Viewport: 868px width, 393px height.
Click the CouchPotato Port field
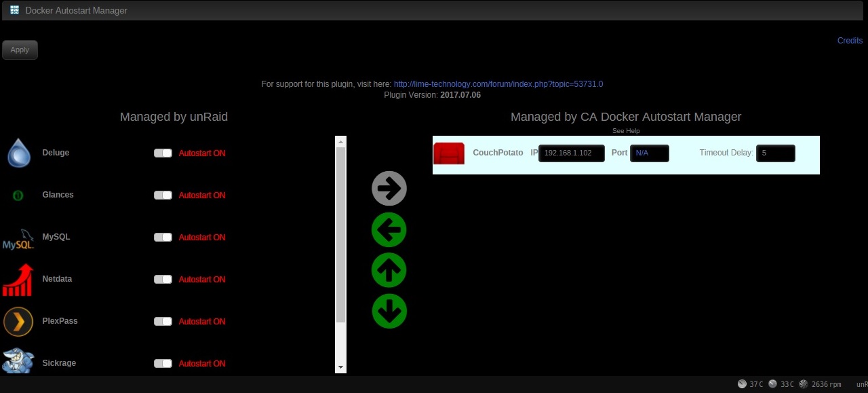650,153
